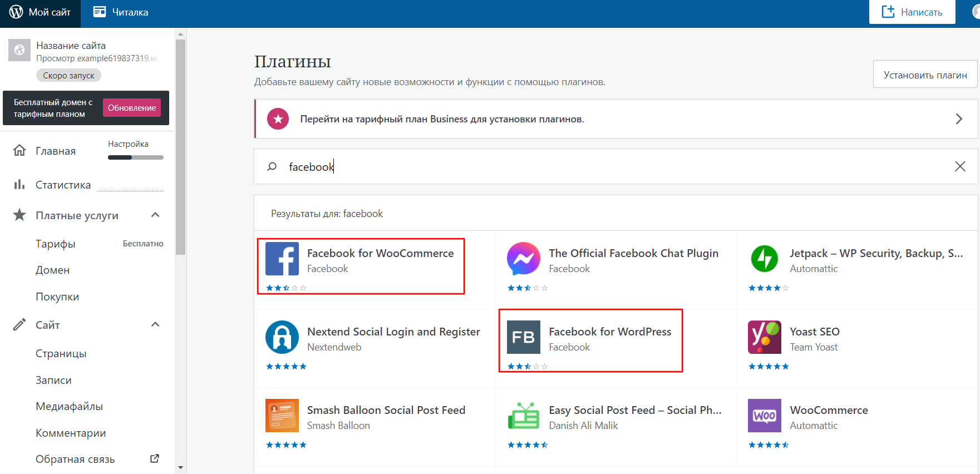Click the Facebook for WordPress FB icon
The image size is (980, 474).
pyautogui.click(x=523, y=337)
